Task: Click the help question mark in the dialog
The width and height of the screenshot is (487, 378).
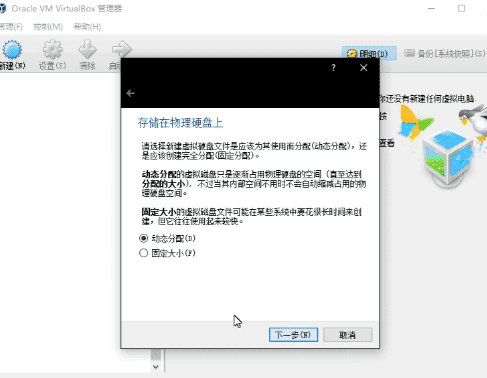Action: pyautogui.click(x=333, y=68)
